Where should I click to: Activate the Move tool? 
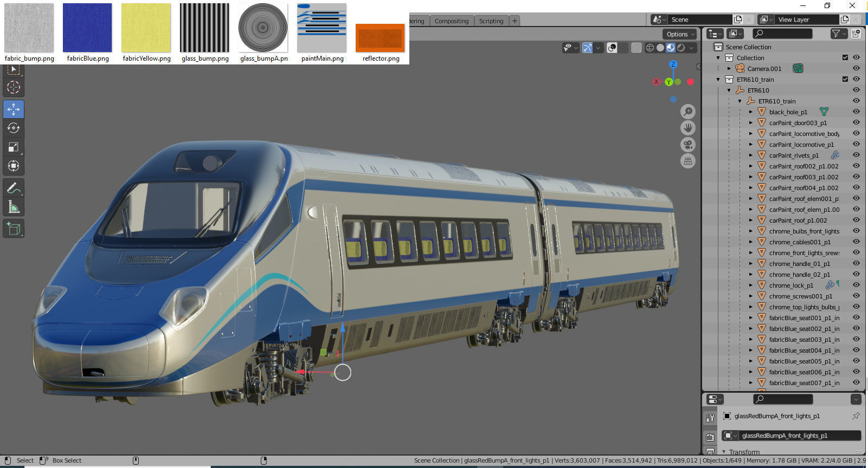14,109
